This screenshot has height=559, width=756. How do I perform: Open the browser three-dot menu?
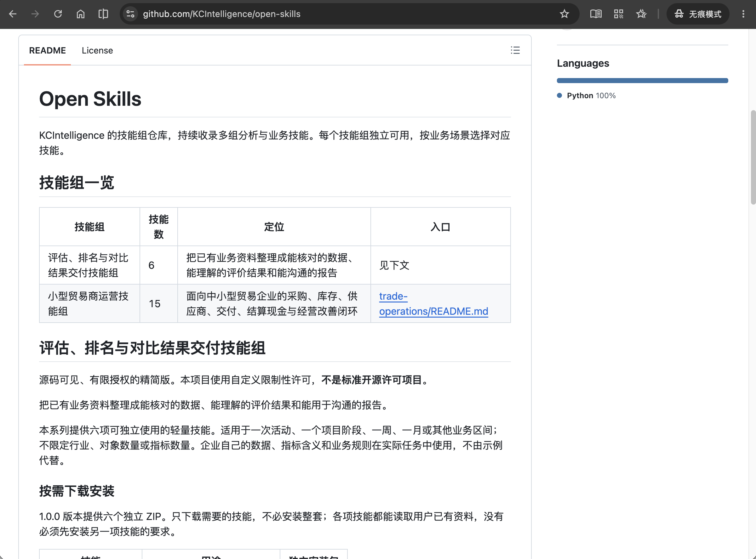click(743, 14)
